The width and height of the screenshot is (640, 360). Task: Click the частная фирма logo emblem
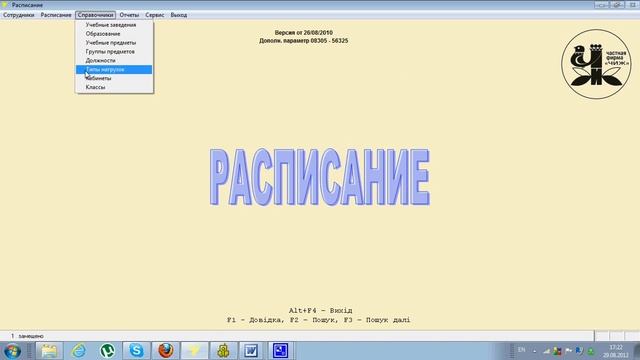tap(596, 64)
